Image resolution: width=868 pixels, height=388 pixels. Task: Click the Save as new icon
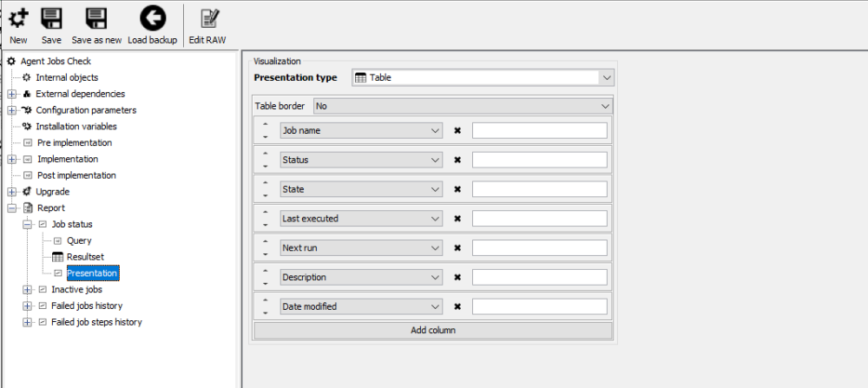(96, 18)
